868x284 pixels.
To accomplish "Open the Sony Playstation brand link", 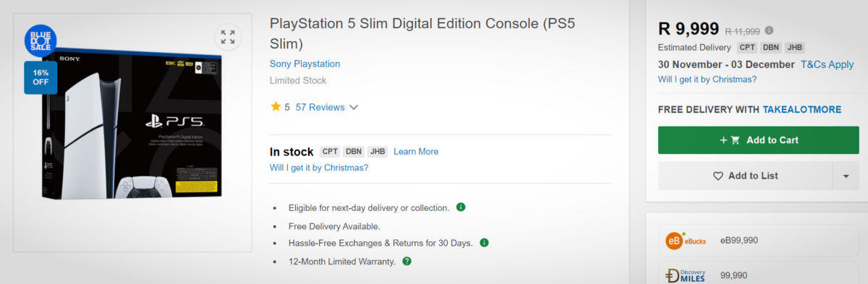I will point(305,64).
